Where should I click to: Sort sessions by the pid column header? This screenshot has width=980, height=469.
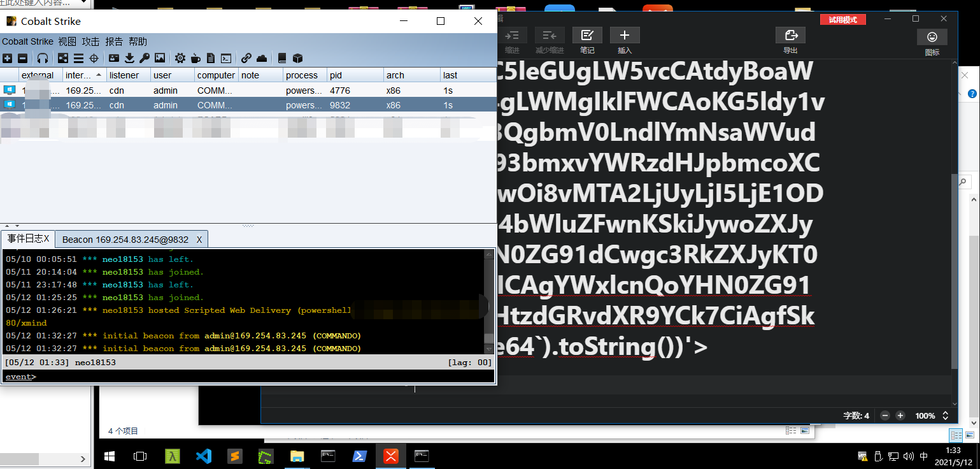coord(355,75)
